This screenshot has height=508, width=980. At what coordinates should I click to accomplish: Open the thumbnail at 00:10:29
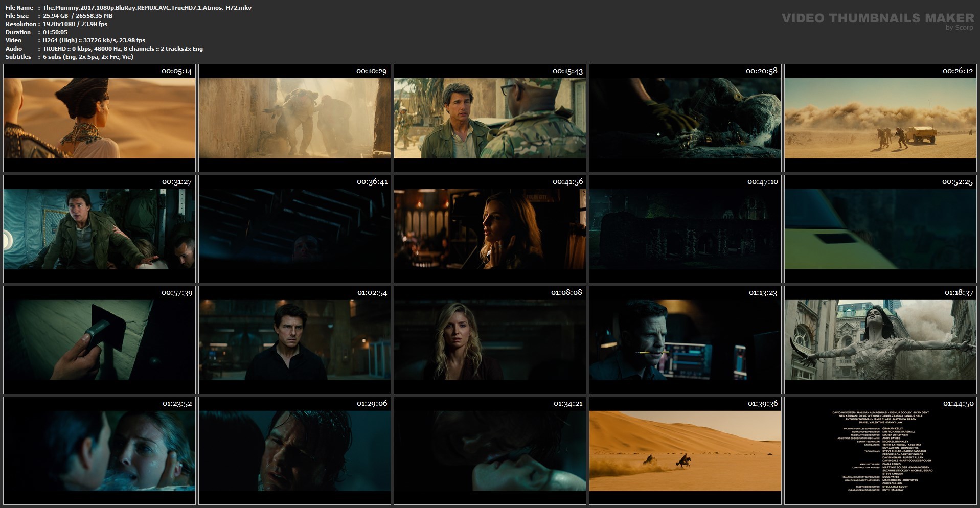point(294,118)
